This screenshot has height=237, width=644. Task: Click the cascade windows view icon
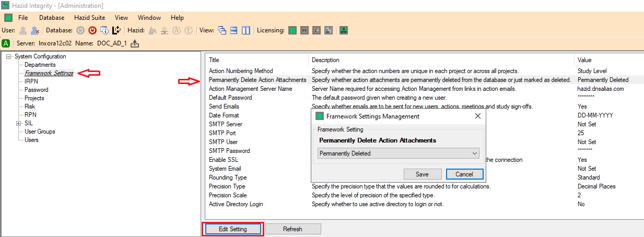coord(221,30)
